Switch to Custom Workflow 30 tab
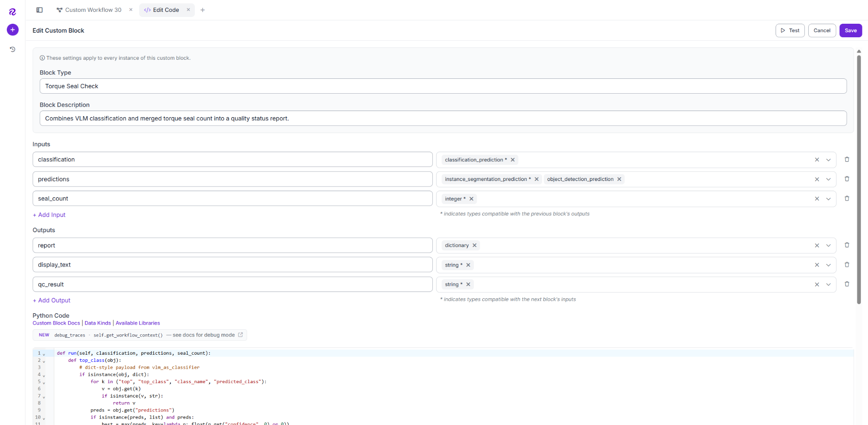Image resolution: width=868 pixels, height=425 pixels. [x=89, y=10]
